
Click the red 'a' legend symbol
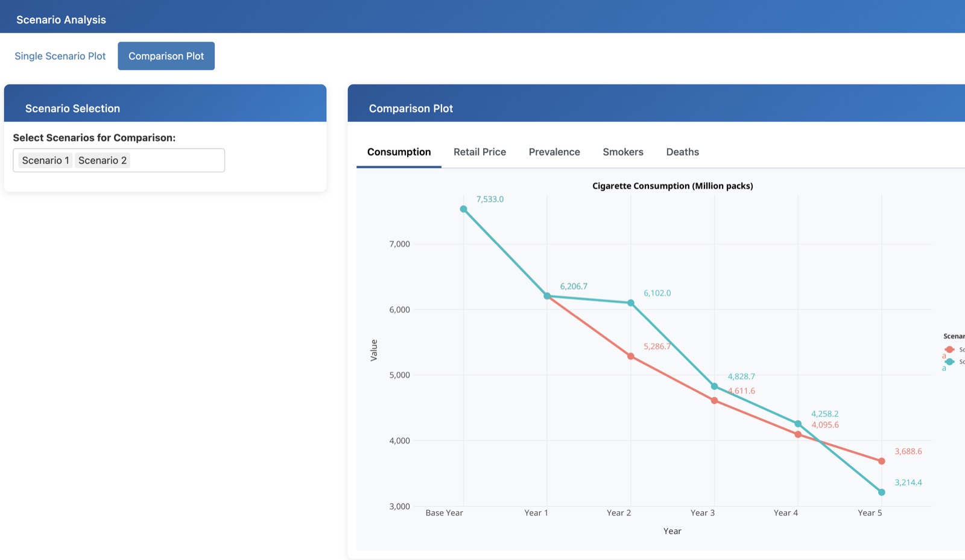click(x=944, y=356)
